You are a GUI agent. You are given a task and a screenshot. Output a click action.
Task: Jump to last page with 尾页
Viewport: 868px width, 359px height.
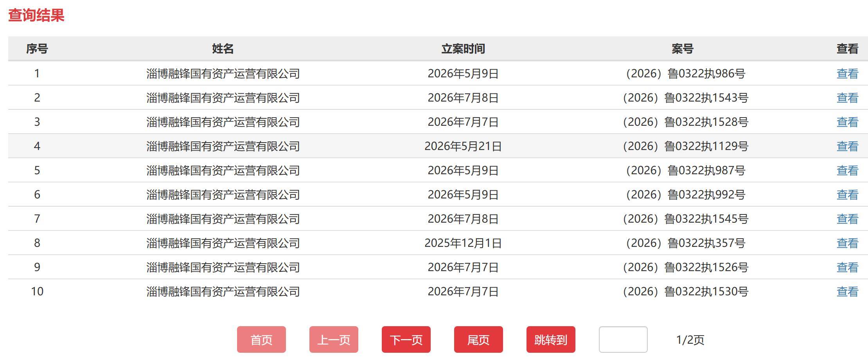478,339
